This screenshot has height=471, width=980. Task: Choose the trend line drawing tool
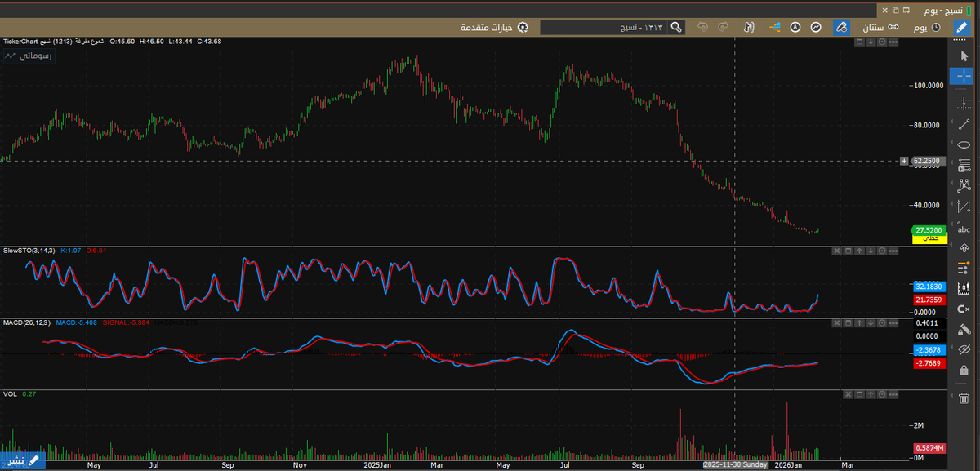[963, 124]
